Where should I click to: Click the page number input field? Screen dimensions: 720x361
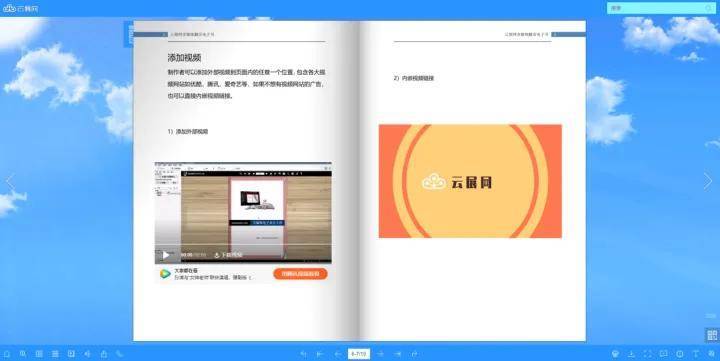359,354
